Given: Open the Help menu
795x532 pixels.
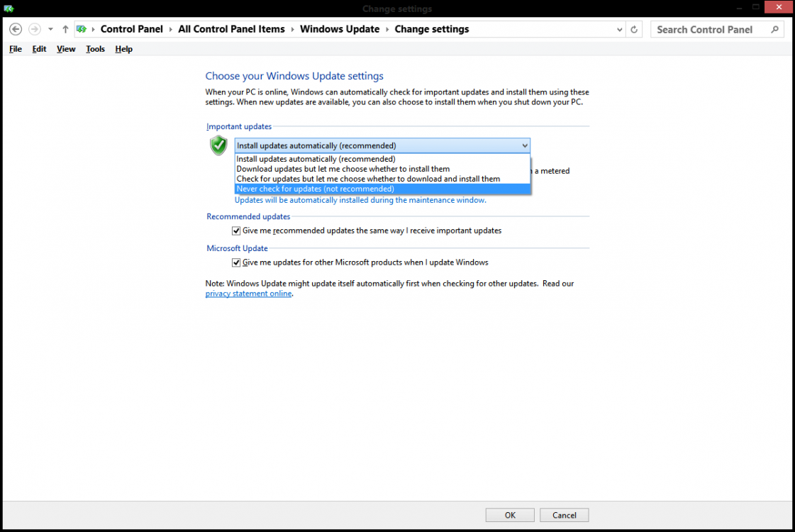Looking at the screenshot, I should (123, 49).
